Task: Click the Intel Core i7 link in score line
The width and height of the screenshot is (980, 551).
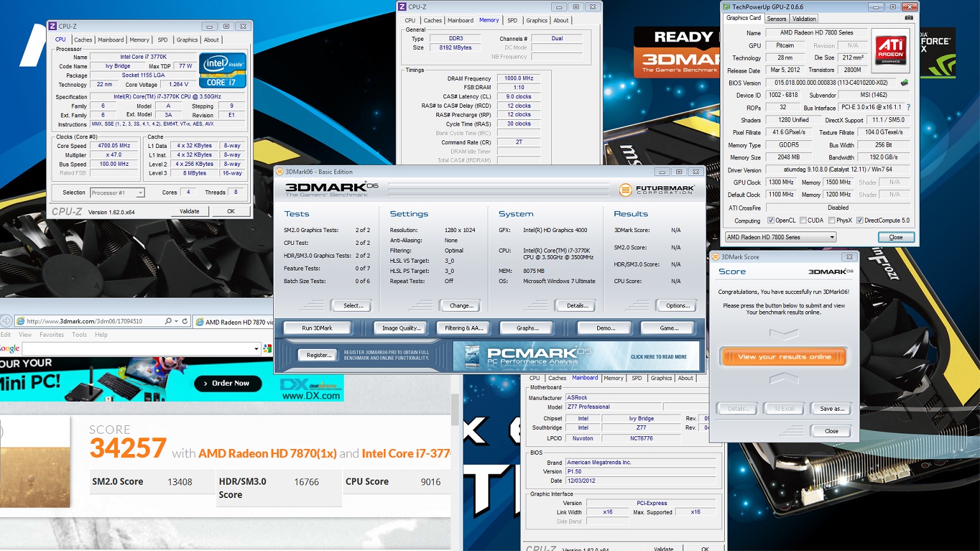Action: 406,453
